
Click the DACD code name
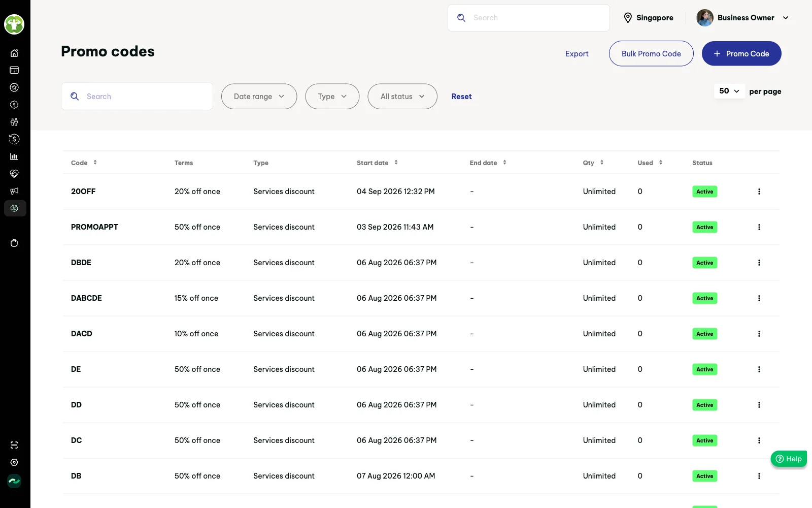82,334
